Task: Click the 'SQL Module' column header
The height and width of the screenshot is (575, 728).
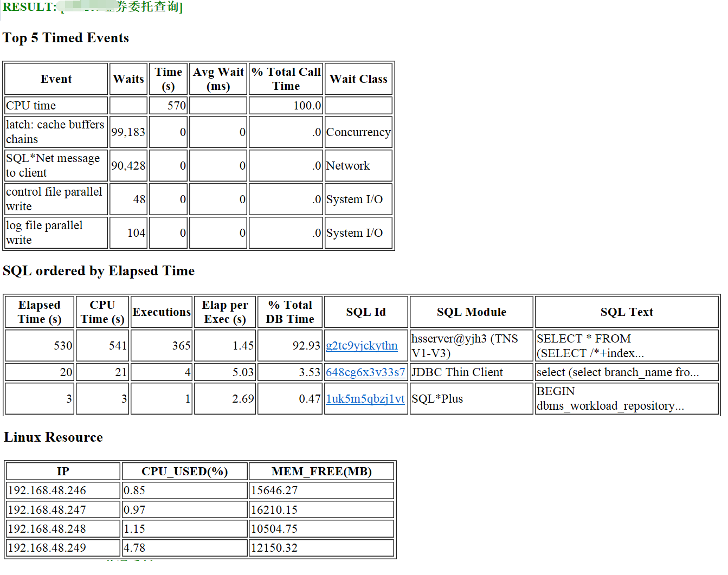Action: [x=472, y=312]
